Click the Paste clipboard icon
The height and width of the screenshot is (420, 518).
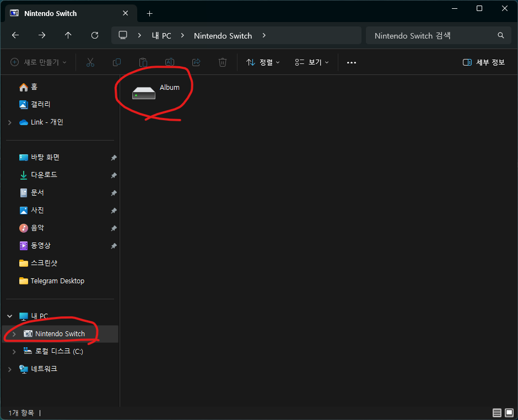click(143, 62)
